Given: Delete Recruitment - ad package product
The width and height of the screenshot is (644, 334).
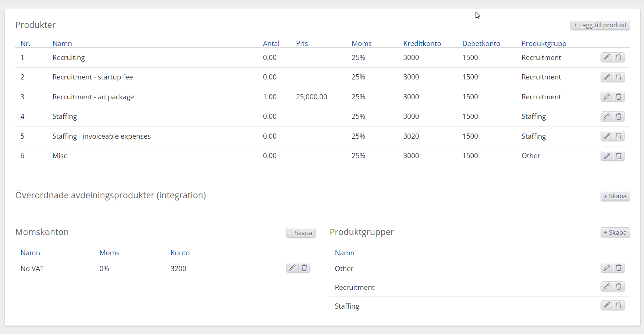Looking at the screenshot, I should (x=619, y=97).
